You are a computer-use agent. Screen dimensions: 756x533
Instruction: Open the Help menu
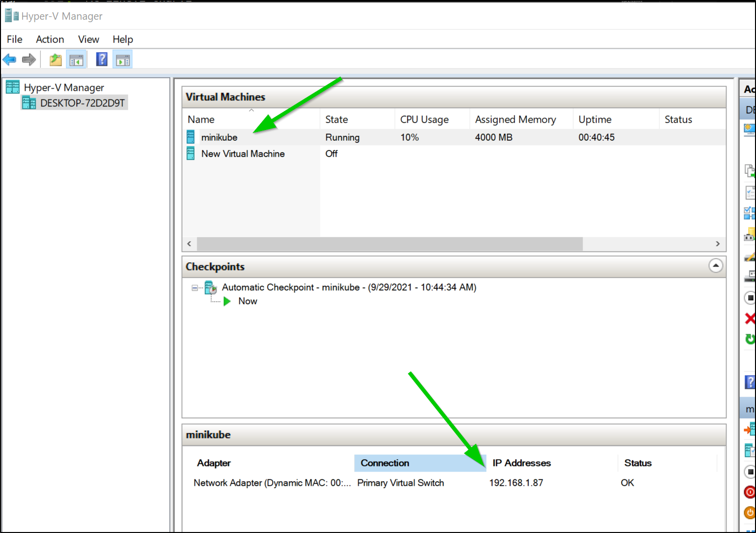point(123,39)
